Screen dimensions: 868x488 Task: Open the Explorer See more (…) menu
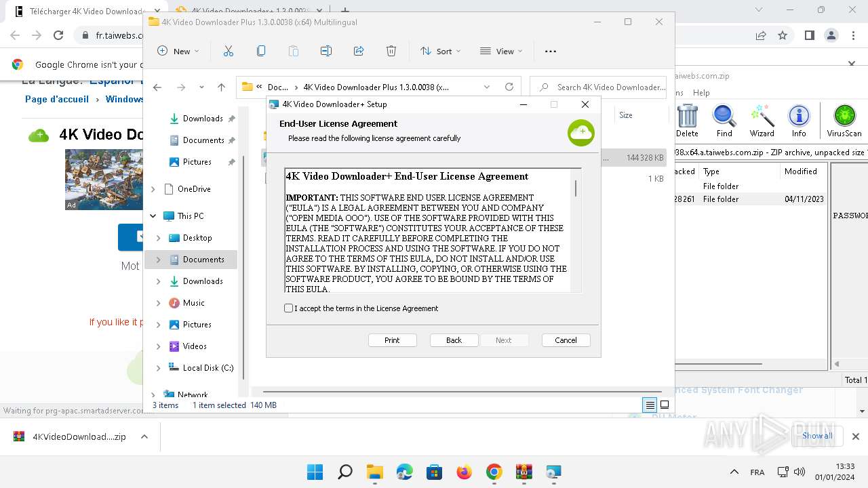click(551, 51)
